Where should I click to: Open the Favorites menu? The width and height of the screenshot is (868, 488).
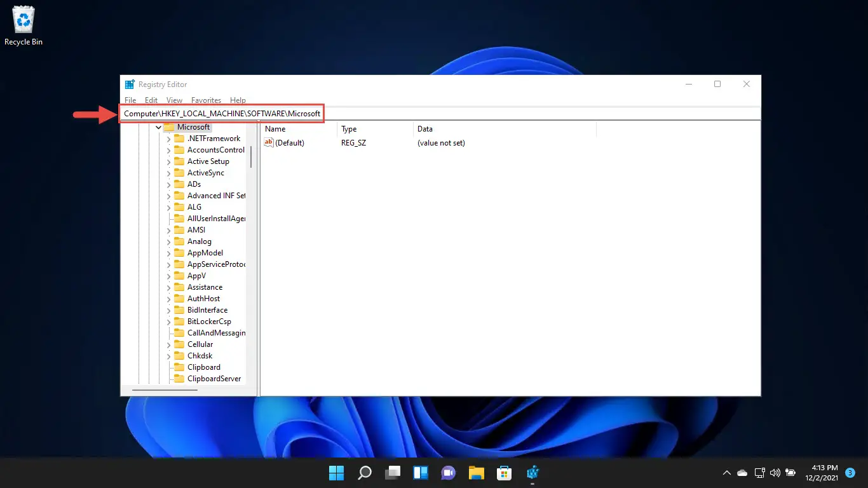tap(207, 100)
